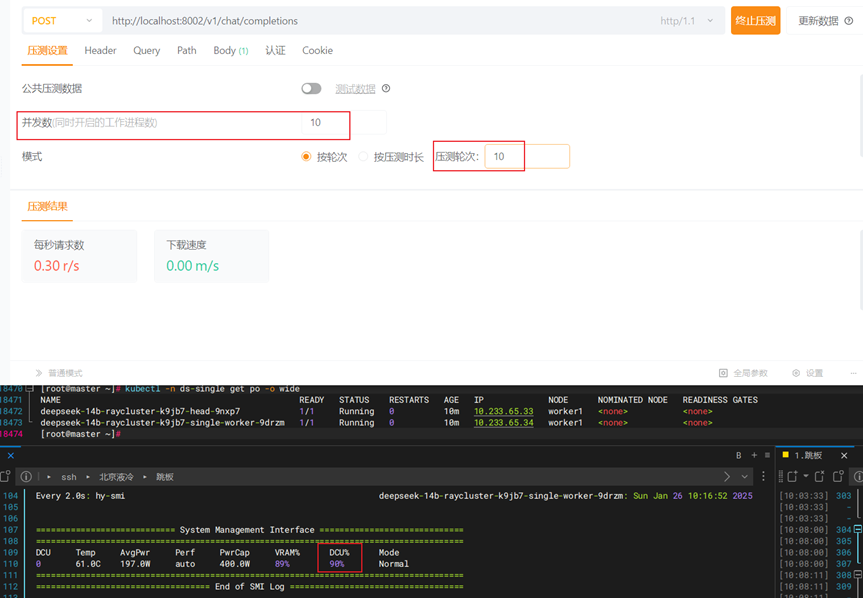Viewport: 863px width, 598px height.
Task: Open pod IP link 10.233.65.34
Action: tap(504, 423)
